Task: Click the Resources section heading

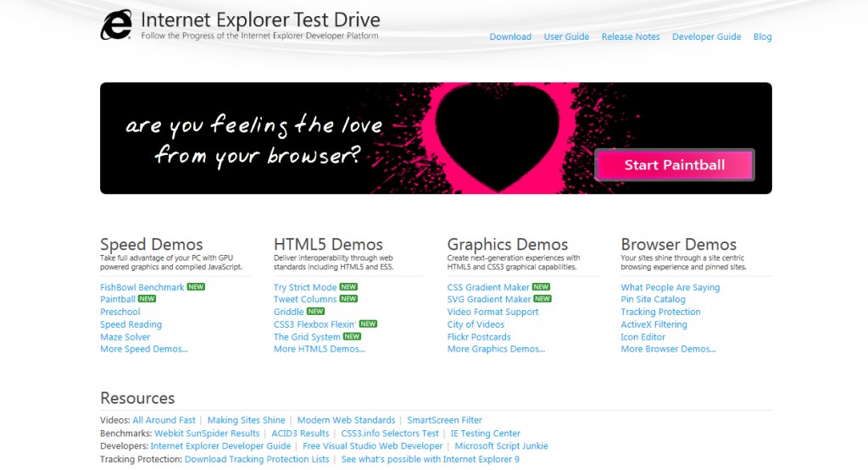Action: coord(137,398)
